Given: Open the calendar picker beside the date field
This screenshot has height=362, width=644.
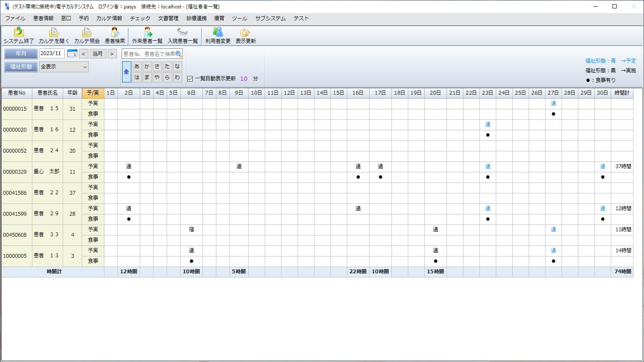Looking at the screenshot, I should (x=72, y=54).
